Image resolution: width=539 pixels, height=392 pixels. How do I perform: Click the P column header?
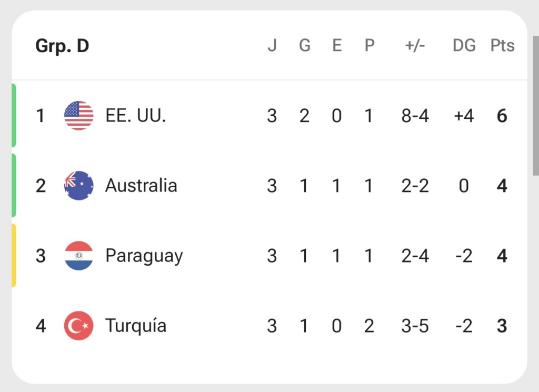click(x=369, y=45)
